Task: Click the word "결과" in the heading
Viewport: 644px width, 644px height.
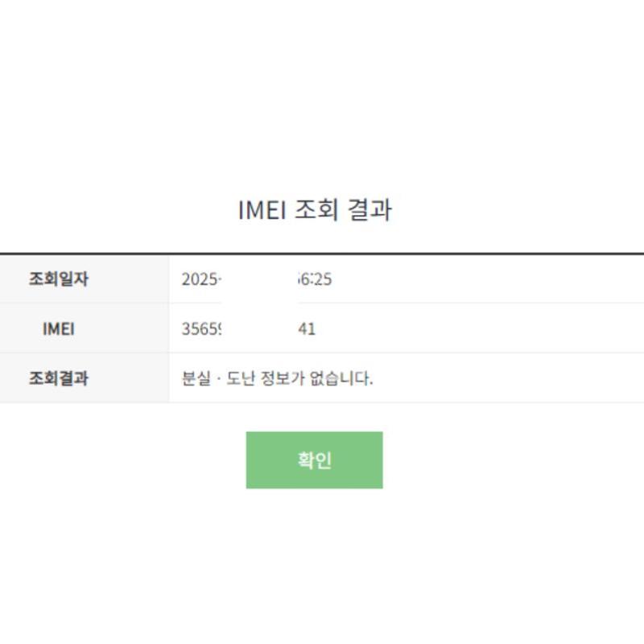Action: 369,210
